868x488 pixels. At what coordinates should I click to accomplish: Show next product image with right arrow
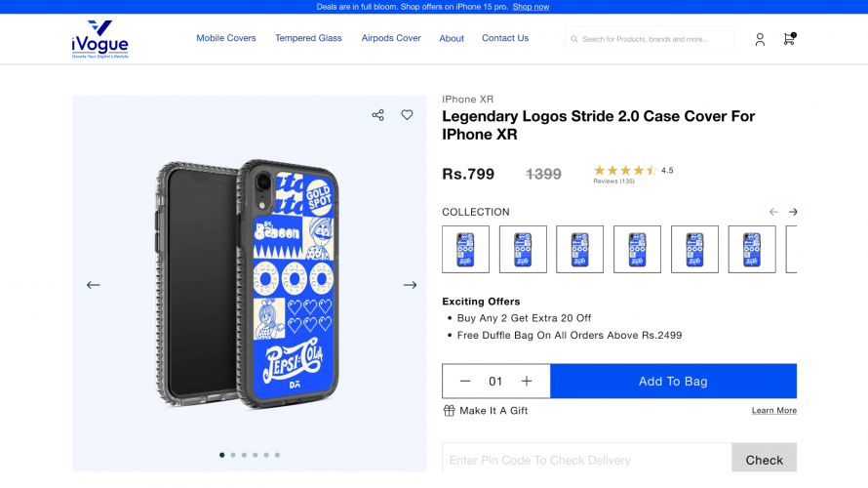pyautogui.click(x=410, y=285)
